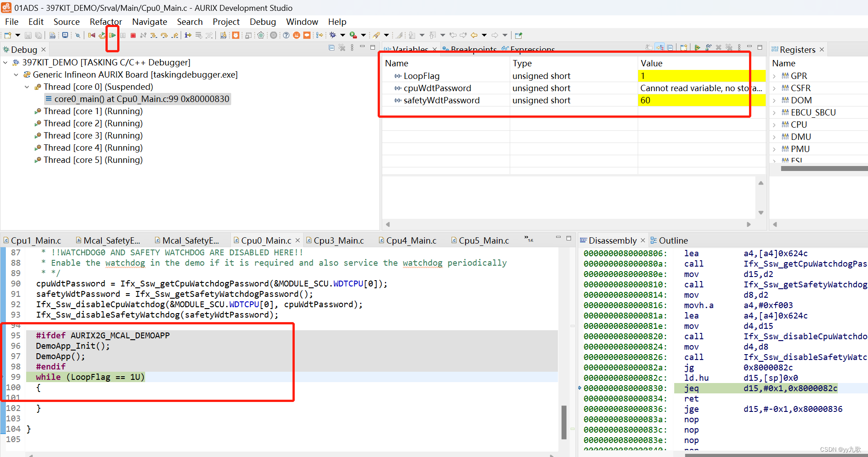Screen dimensions: 868x457
Task: Open the Navigate menu
Action: [149, 22]
